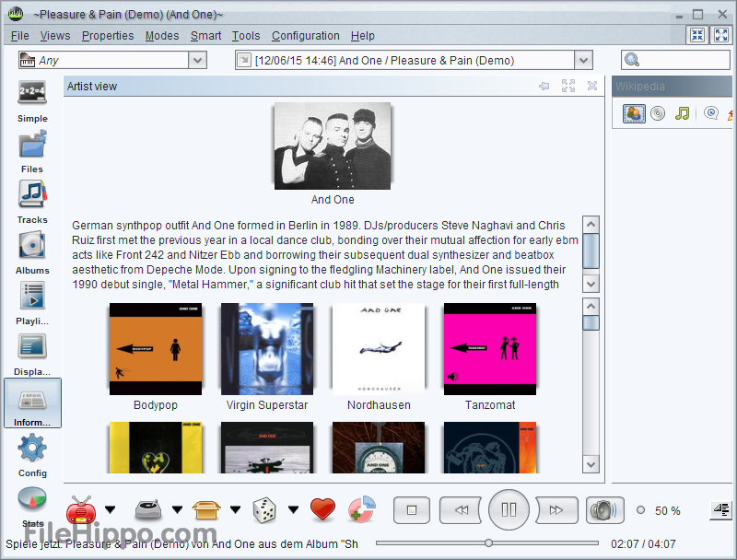Click the playlist layout icon
The image size is (737, 560).
(721, 509)
